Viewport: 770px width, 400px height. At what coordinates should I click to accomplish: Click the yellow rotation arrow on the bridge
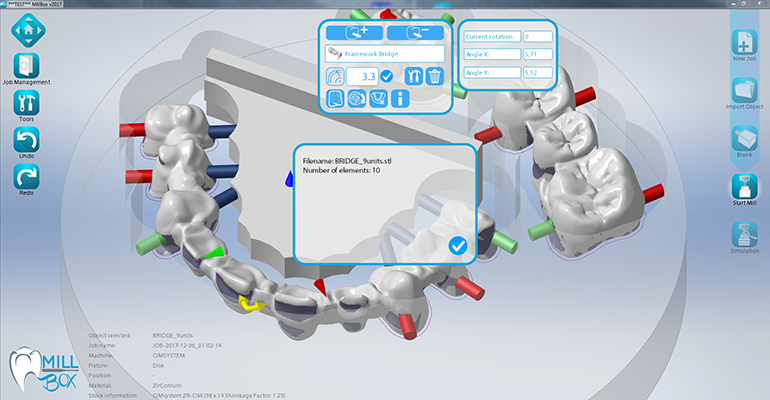tap(250, 305)
